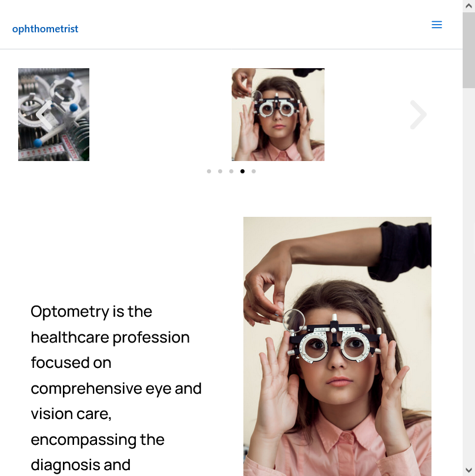The width and height of the screenshot is (475, 476).
Task: Select the third carousel dot
Action: point(232,171)
